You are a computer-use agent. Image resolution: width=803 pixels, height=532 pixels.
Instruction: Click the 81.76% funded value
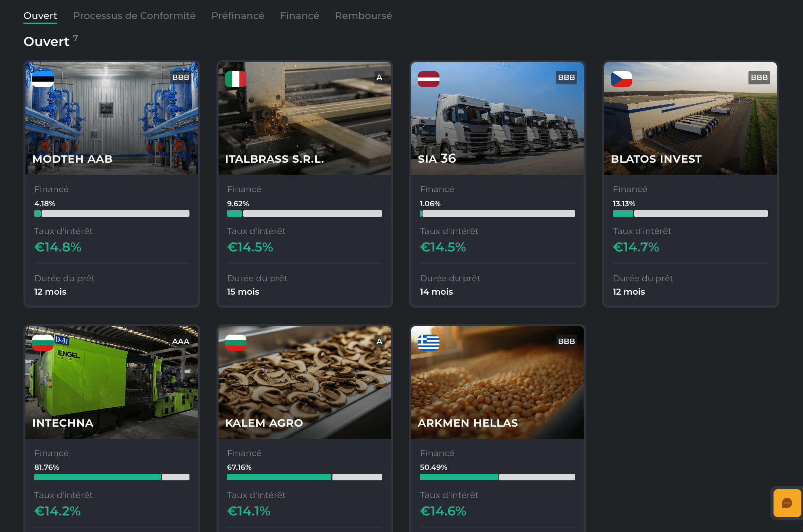46,467
